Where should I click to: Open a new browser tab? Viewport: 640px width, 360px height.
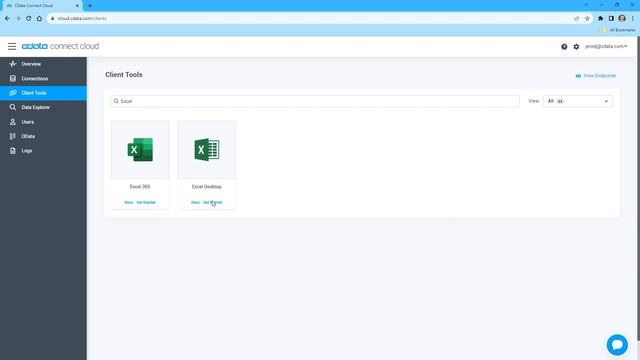pyautogui.click(x=90, y=6)
